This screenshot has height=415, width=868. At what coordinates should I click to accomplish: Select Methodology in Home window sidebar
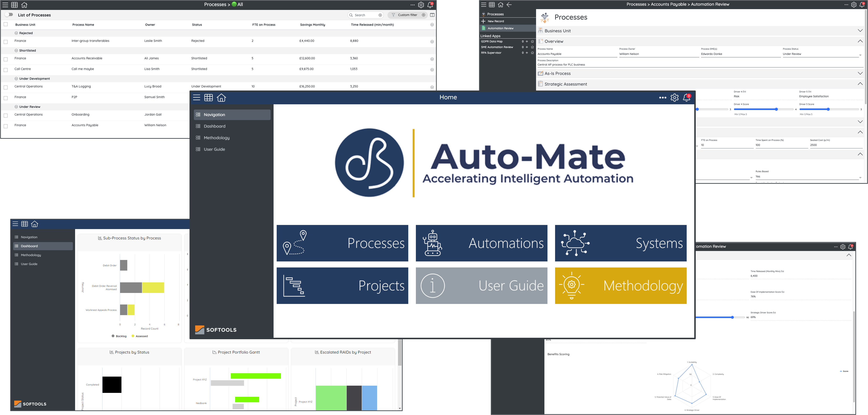point(232,138)
